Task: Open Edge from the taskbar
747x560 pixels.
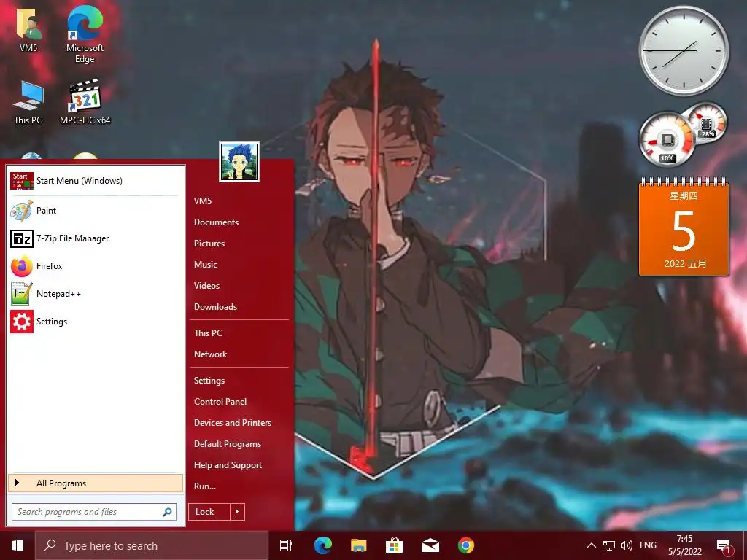Action: pyautogui.click(x=323, y=545)
